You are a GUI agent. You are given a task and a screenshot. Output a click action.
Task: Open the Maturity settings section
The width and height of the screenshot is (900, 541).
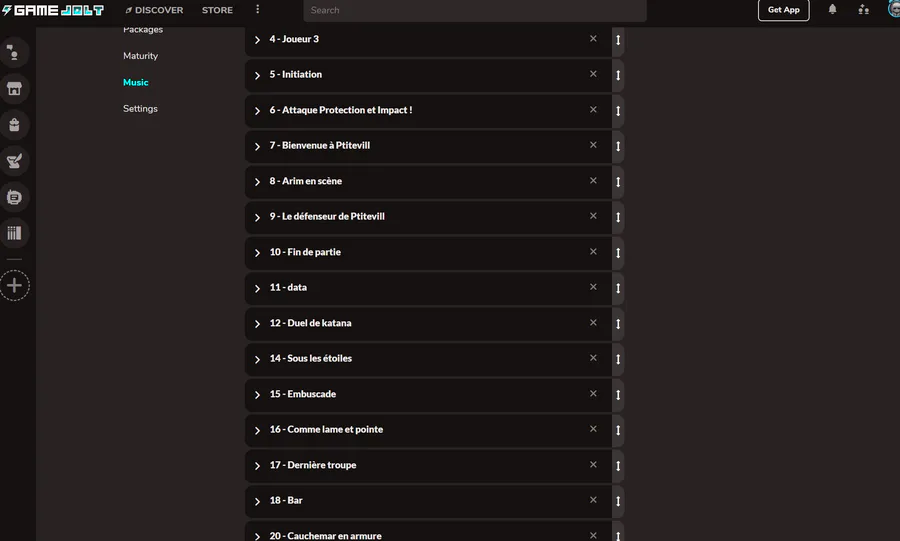pyautogui.click(x=140, y=56)
